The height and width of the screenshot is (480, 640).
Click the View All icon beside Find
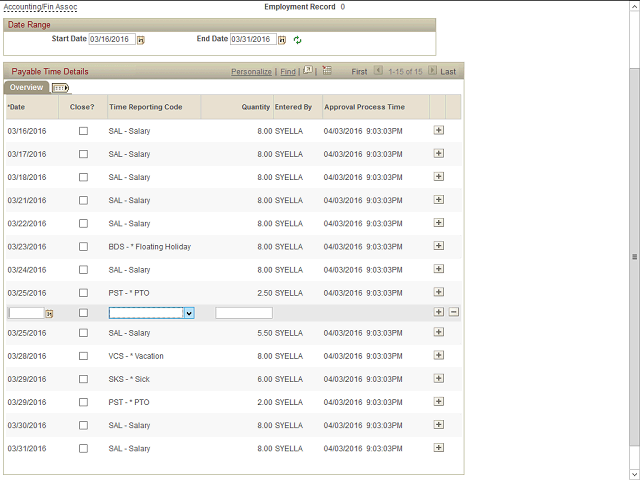[x=309, y=71]
